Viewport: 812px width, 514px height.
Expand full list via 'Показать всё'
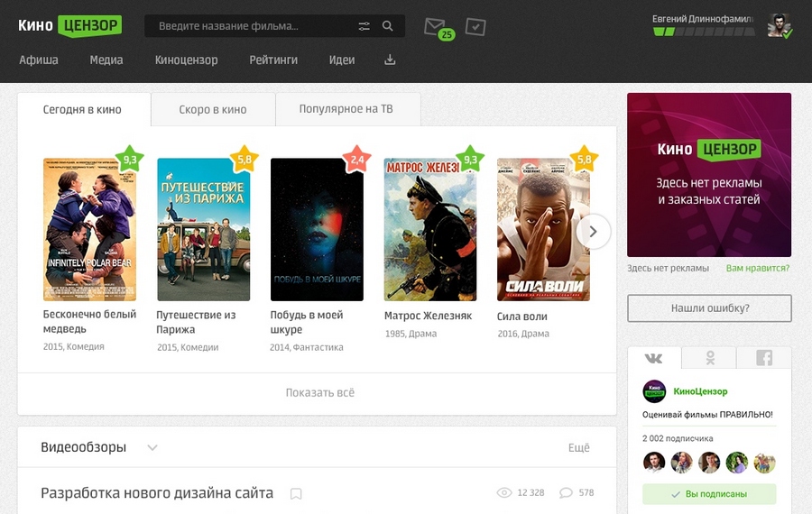point(320,393)
